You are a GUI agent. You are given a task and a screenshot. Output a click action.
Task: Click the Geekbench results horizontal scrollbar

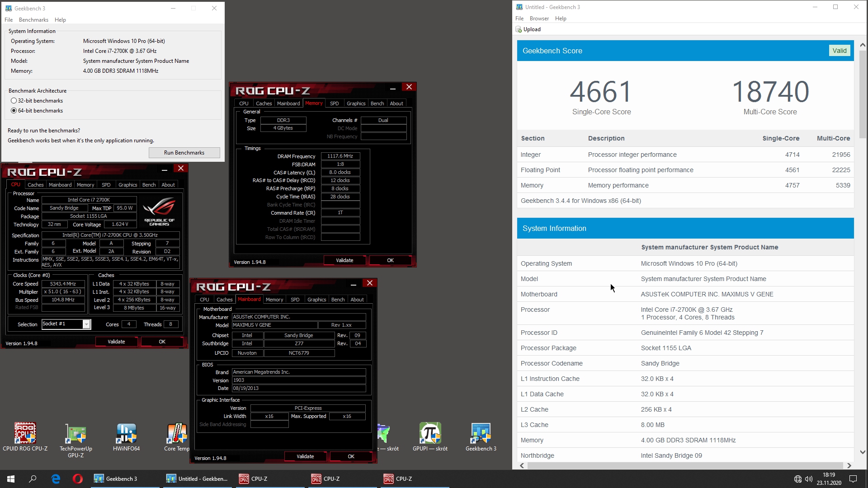tap(685, 465)
